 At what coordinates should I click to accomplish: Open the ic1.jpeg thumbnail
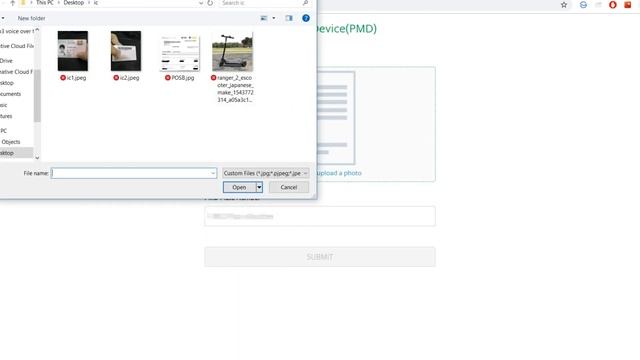point(73,51)
